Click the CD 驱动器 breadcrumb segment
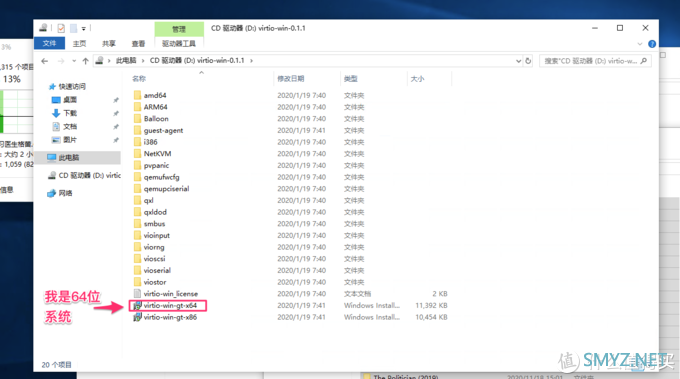Viewport: 680px width, 379px height. click(197, 60)
